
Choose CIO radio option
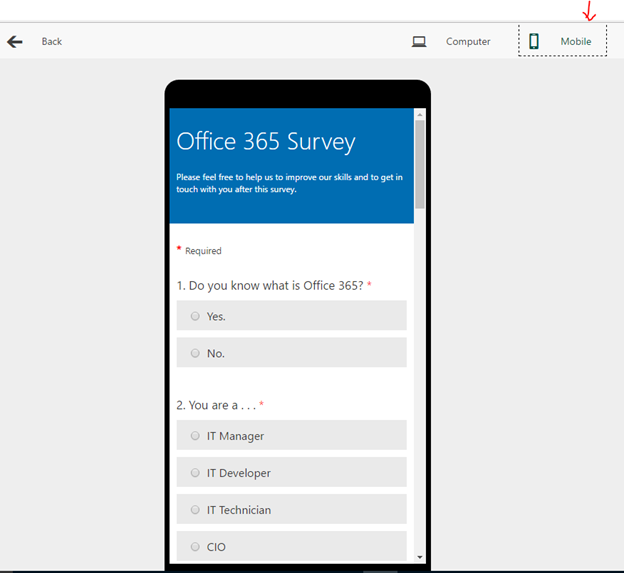[195, 547]
